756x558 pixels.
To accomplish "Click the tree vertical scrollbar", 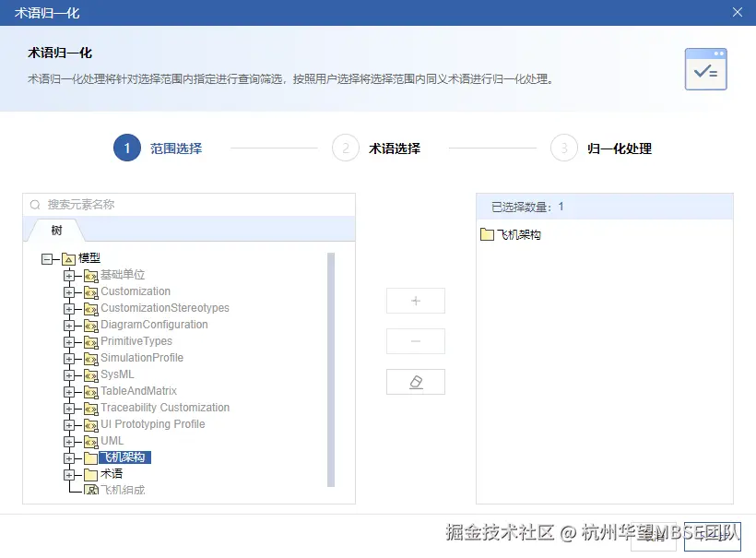I will 331,370.
